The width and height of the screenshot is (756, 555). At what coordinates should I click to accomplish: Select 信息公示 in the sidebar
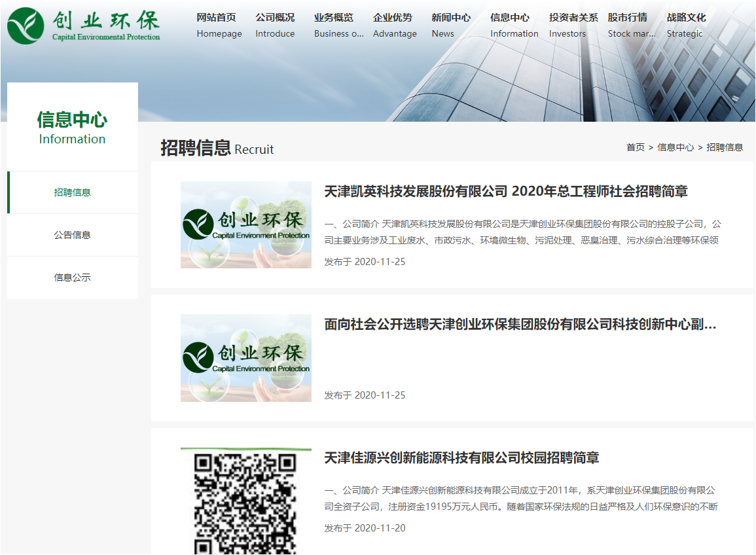(x=72, y=277)
